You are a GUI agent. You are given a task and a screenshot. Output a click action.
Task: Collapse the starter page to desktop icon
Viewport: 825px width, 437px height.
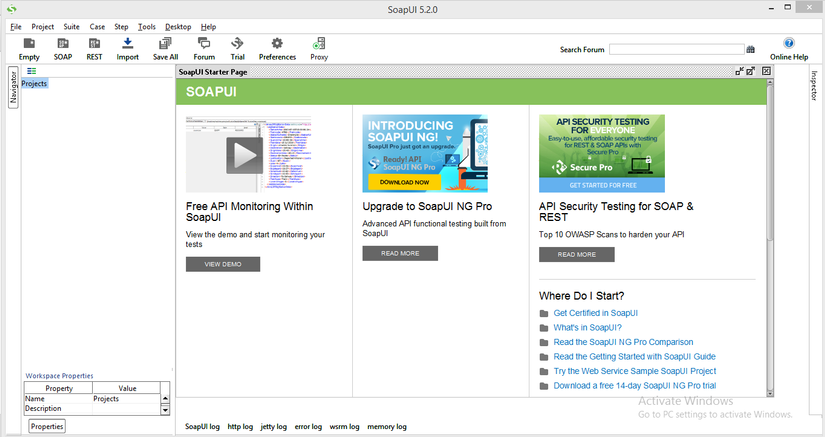[740, 71]
